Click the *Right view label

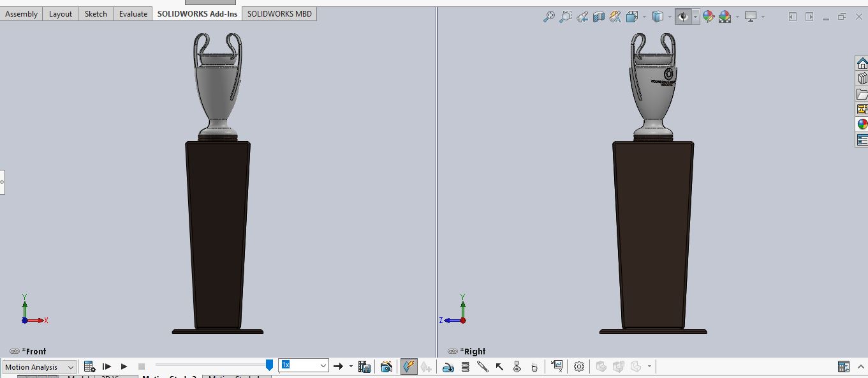(x=473, y=351)
